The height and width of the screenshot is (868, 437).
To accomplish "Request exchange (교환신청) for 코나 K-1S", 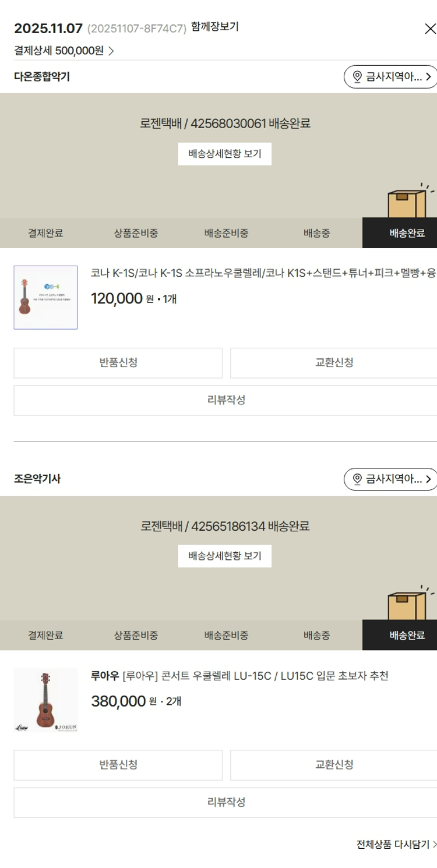I will pyautogui.click(x=333, y=363).
